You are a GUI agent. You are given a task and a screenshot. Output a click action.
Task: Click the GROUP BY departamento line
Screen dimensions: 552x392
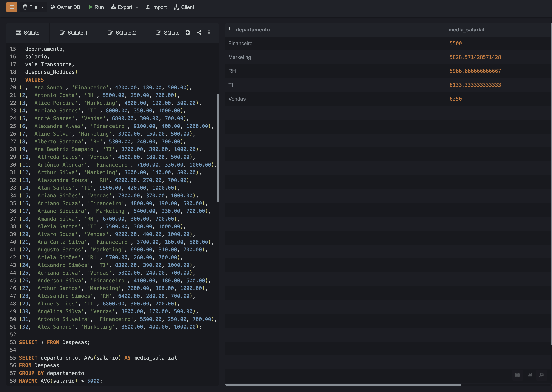(x=51, y=373)
